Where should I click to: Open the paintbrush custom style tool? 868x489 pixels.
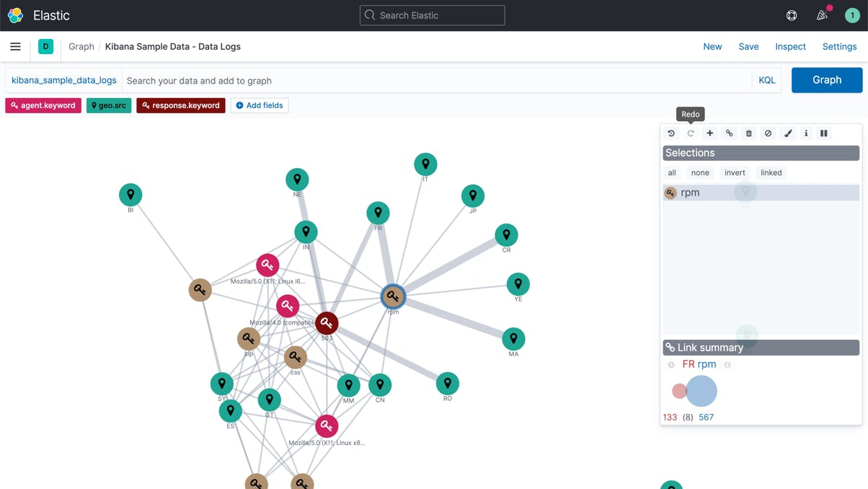[788, 133]
